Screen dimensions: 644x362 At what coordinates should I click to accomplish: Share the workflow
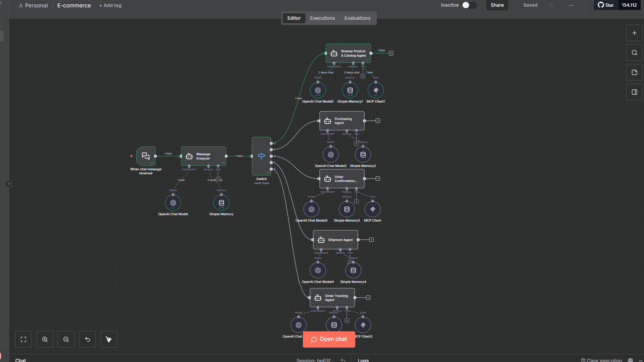point(497,5)
